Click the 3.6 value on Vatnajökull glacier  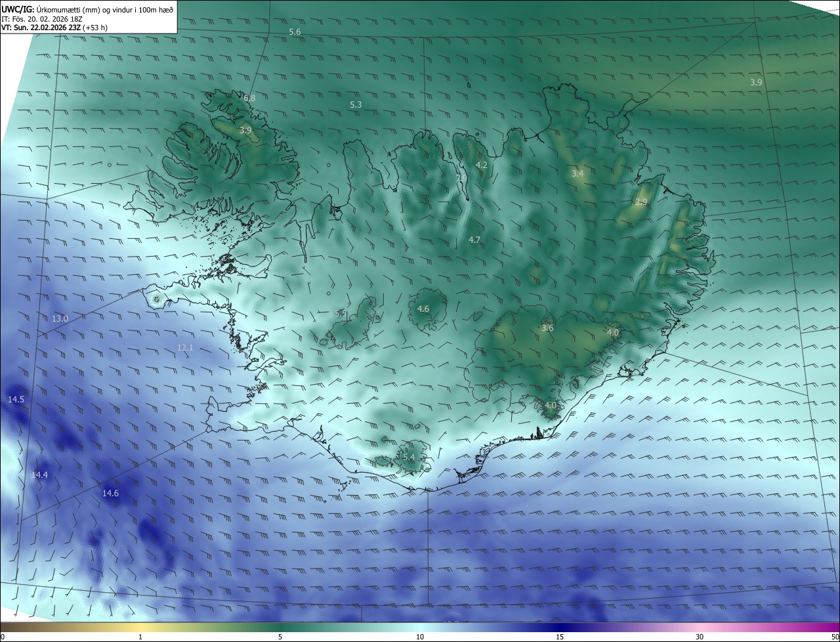click(547, 328)
